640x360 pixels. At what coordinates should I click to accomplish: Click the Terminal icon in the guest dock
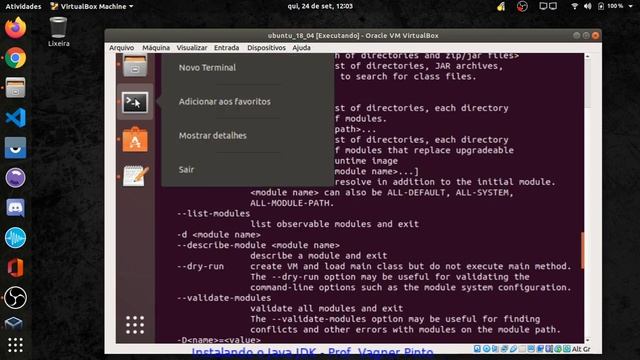[x=135, y=102]
